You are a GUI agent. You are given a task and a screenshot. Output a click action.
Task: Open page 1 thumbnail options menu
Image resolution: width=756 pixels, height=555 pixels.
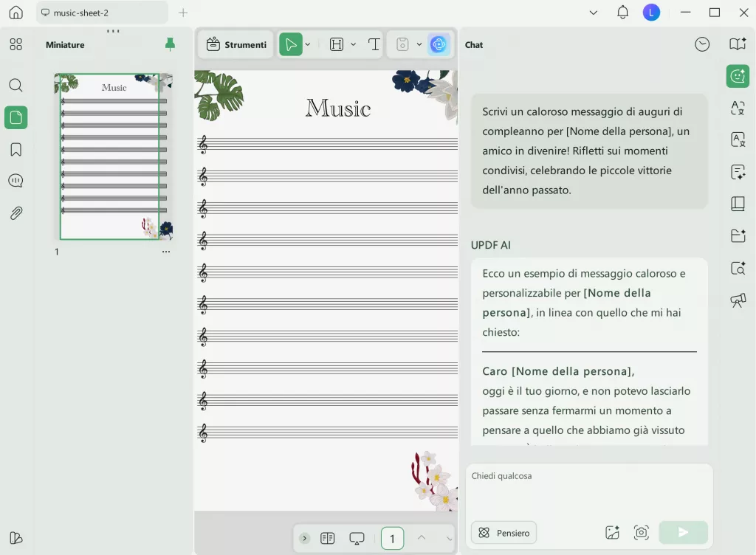point(166,252)
